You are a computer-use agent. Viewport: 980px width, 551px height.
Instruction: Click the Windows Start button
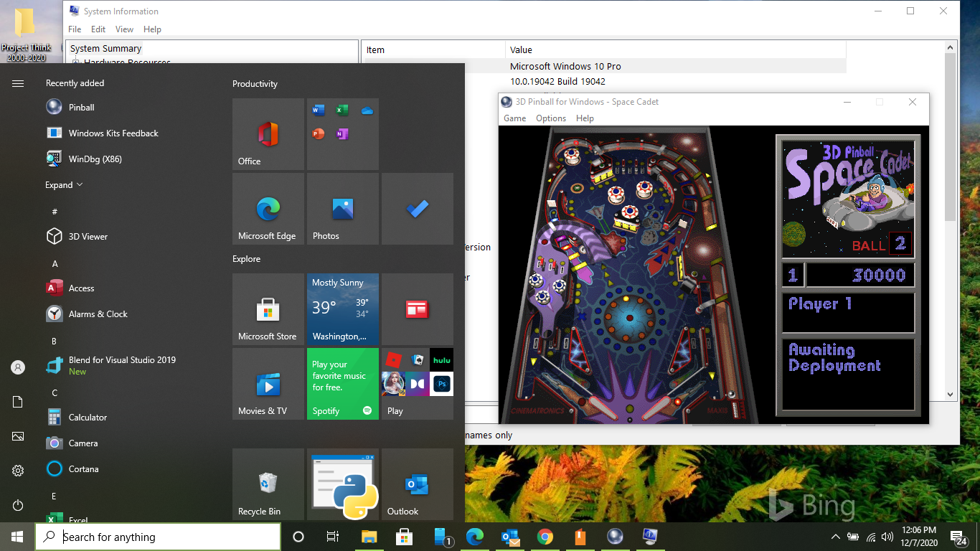[x=17, y=537]
